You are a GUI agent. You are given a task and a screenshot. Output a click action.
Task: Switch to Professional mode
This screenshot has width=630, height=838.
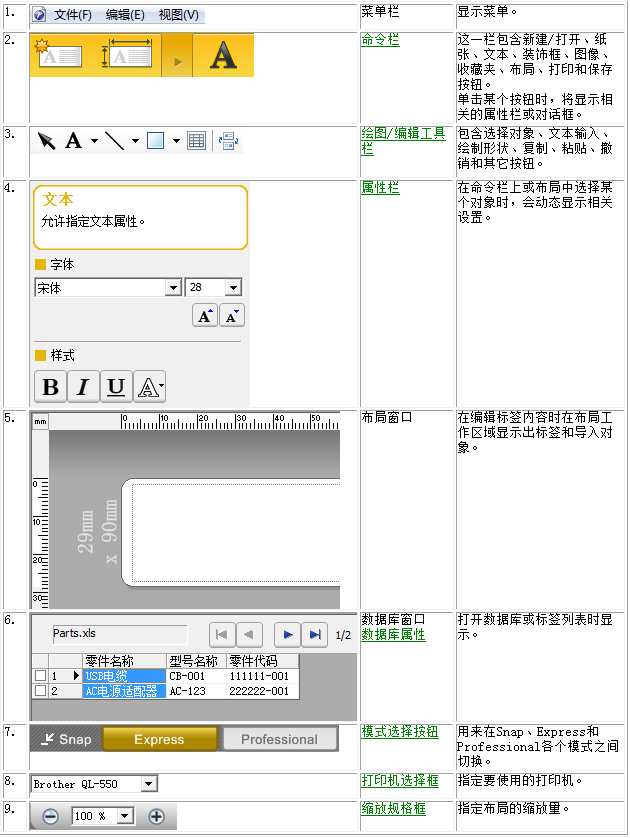[x=279, y=740]
